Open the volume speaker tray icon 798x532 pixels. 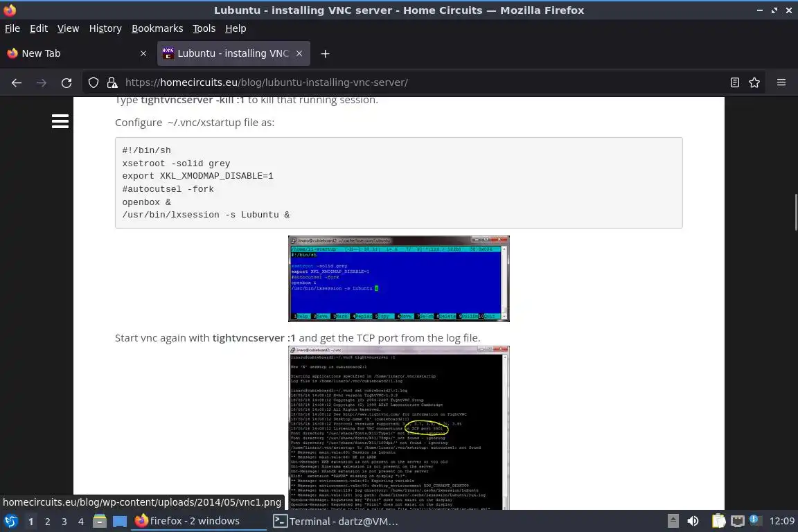693,521
